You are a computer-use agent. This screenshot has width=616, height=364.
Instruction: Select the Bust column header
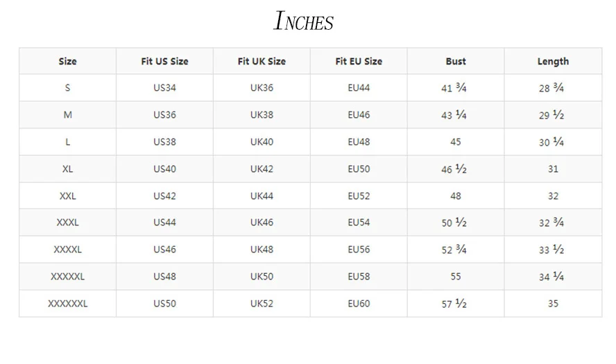(456, 61)
